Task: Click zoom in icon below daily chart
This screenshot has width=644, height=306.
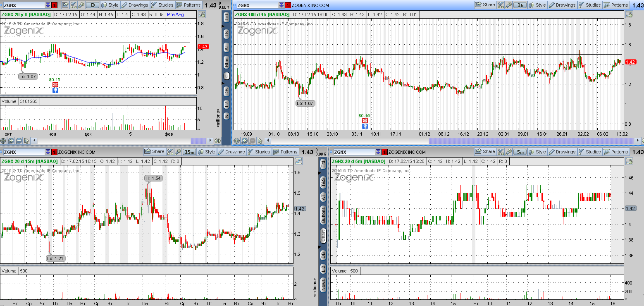Action: [x=11, y=141]
